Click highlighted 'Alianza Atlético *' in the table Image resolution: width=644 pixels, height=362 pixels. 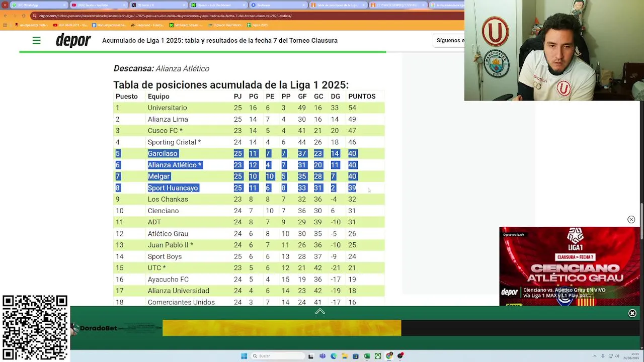[x=175, y=165]
